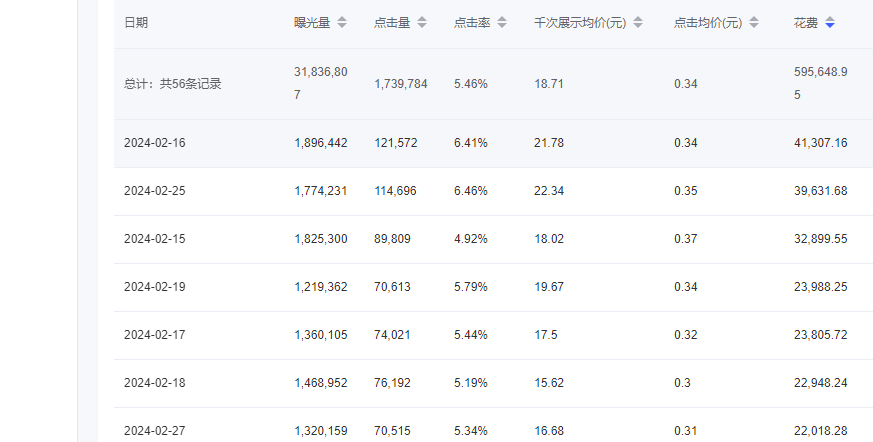The image size is (873, 442).
Task: Sort by 曝光量 using its sort arrows
Action: pyautogui.click(x=342, y=23)
